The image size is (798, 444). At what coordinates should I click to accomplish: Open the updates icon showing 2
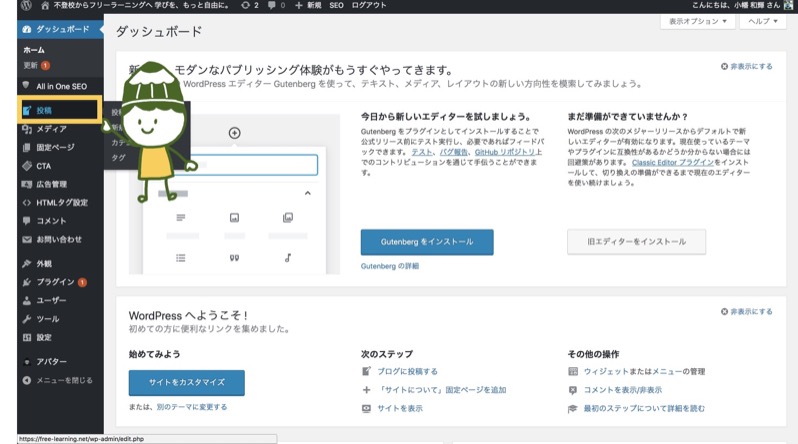(250, 5)
